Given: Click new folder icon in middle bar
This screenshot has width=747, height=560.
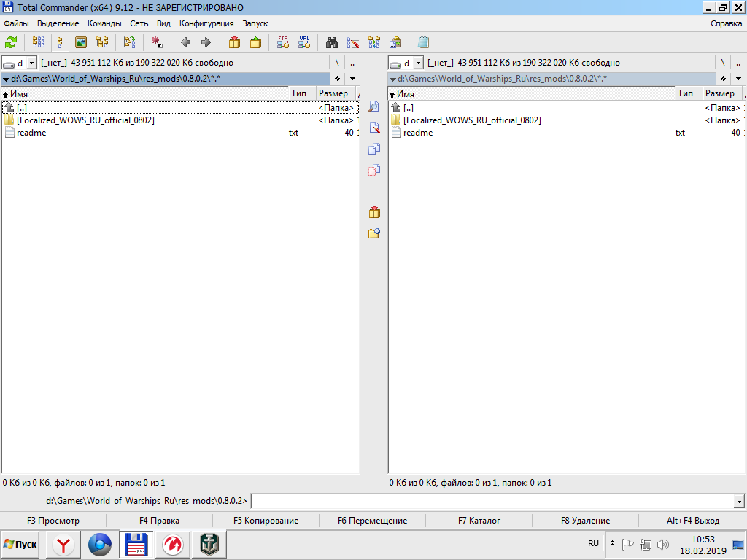Looking at the screenshot, I should 374,233.
